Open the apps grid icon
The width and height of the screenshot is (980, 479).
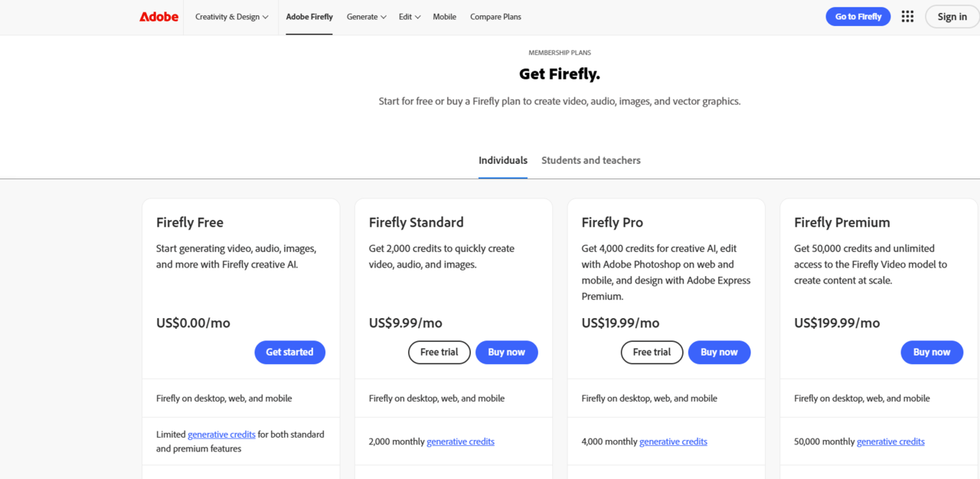pyautogui.click(x=907, y=17)
